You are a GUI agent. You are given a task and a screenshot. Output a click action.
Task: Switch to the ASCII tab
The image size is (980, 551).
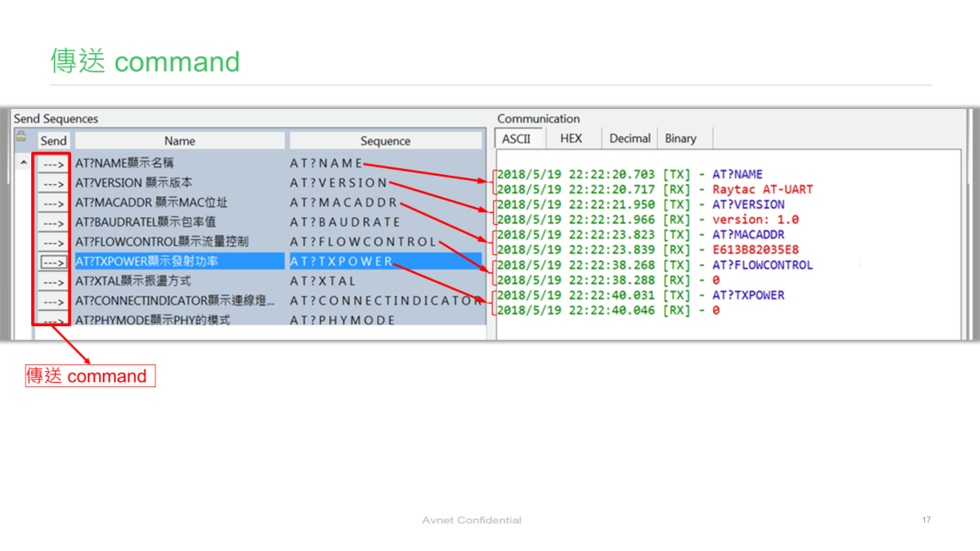tap(516, 139)
